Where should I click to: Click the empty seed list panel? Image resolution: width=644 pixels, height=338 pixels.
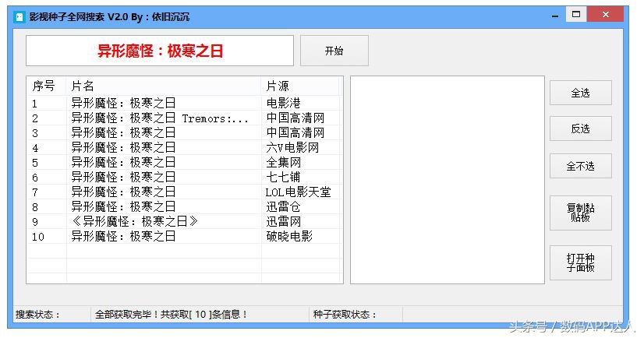coord(448,180)
